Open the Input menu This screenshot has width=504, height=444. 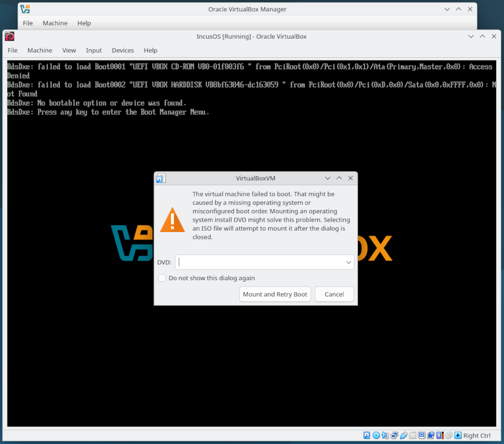click(94, 50)
